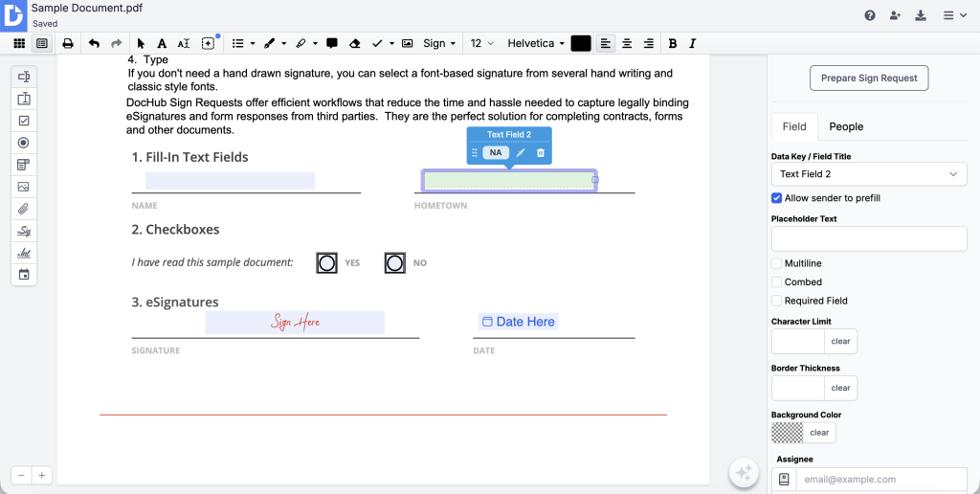
Task: Add a text field from sidebar
Action: pyautogui.click(x=24, y=77)
